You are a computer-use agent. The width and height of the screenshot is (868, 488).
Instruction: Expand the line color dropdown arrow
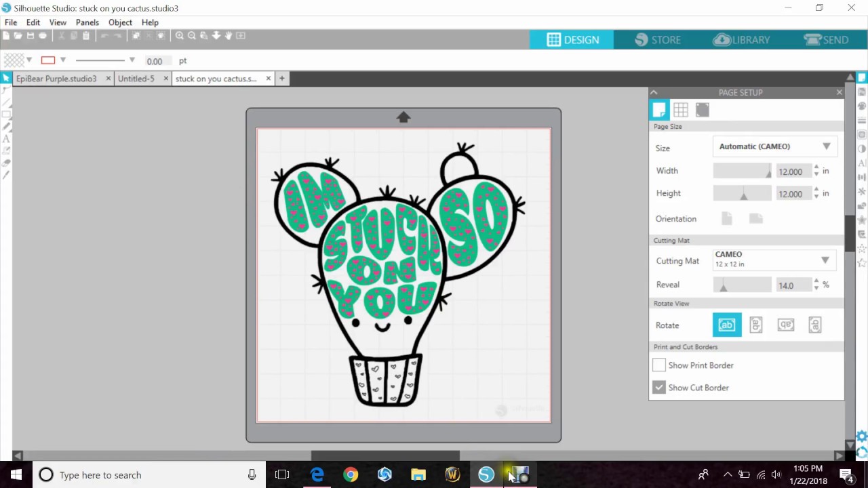point(63,60)
